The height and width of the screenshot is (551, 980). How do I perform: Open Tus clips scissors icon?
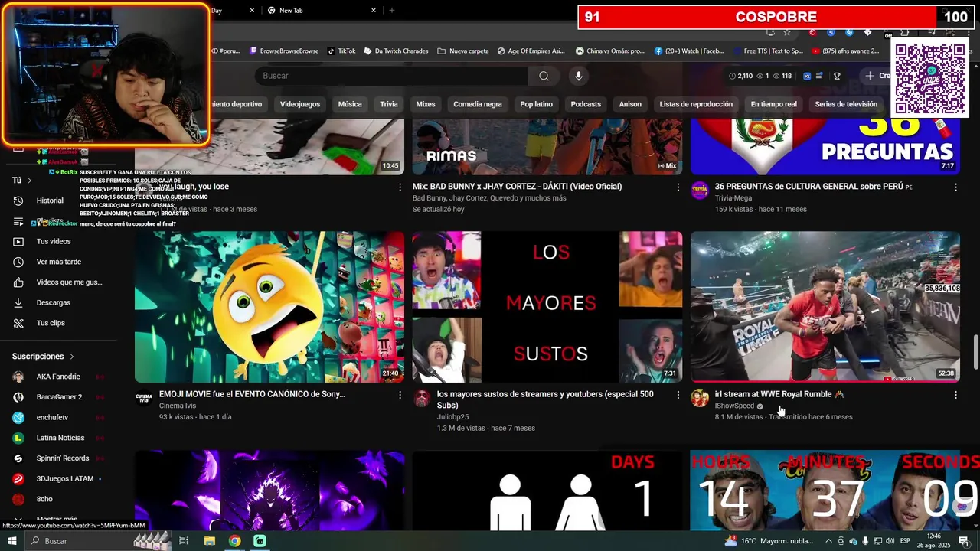point(18,323)
